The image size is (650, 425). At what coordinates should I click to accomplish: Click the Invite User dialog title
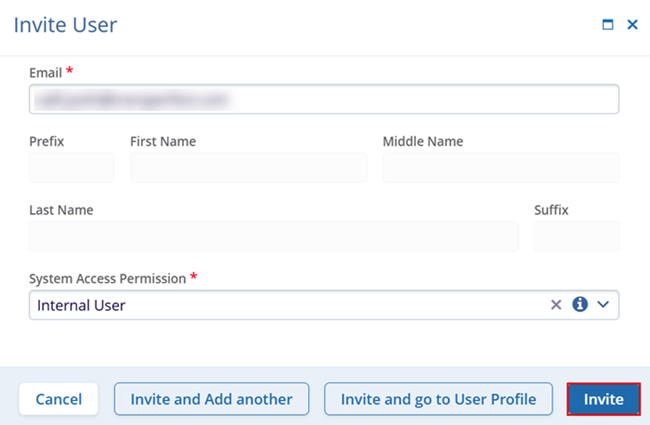tap(65, 25)
